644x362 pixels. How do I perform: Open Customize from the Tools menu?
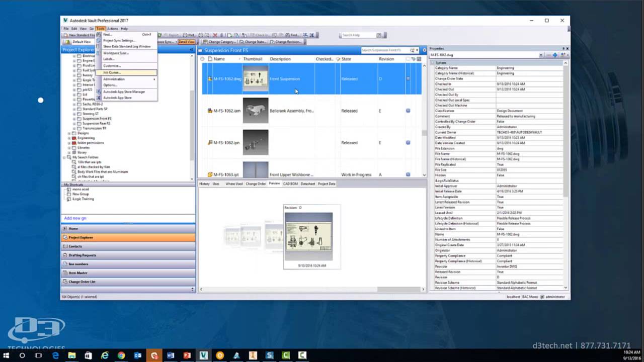click(126, 66)
